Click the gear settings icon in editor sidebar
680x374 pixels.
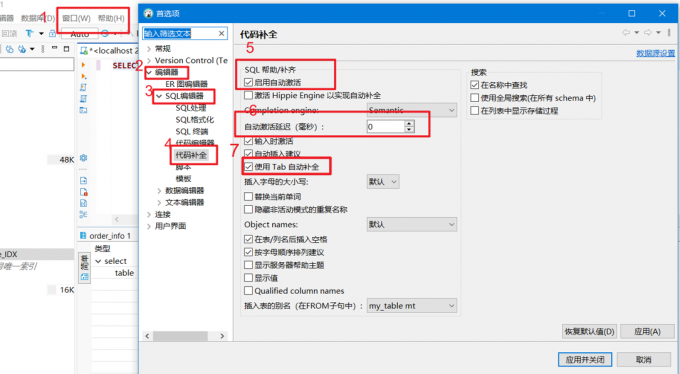[84, 158]
